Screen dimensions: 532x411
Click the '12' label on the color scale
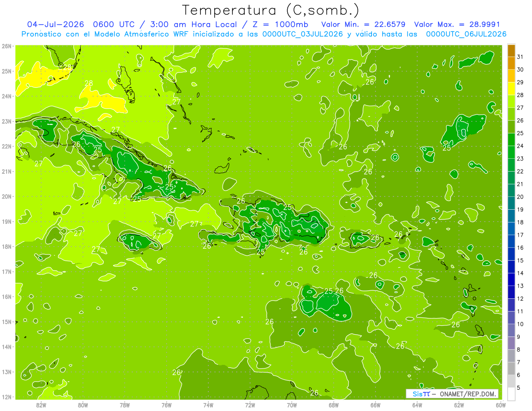[x=520, y=298]
